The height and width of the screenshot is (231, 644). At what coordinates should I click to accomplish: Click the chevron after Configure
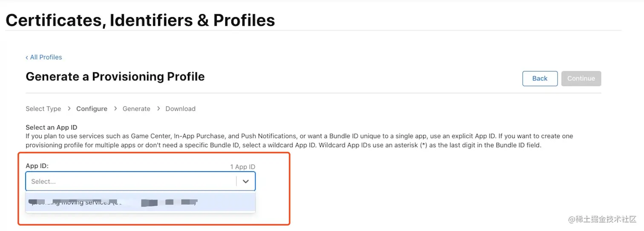pos(115,109)
